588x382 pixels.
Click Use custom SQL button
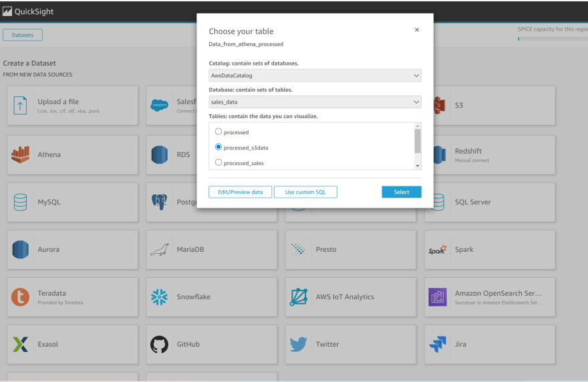[x=305, y=192]
